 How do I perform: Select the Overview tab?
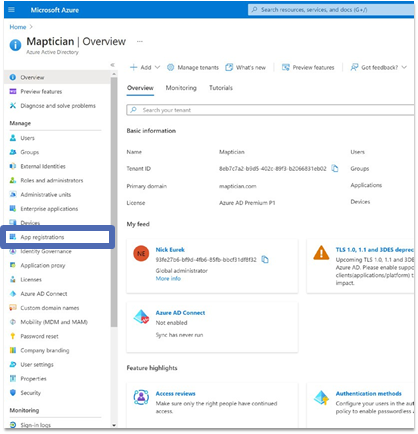140,88
